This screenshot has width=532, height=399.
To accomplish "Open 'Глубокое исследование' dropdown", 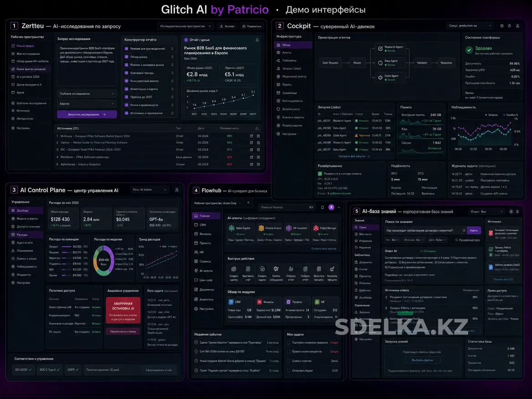I will (x=87, y=93).
